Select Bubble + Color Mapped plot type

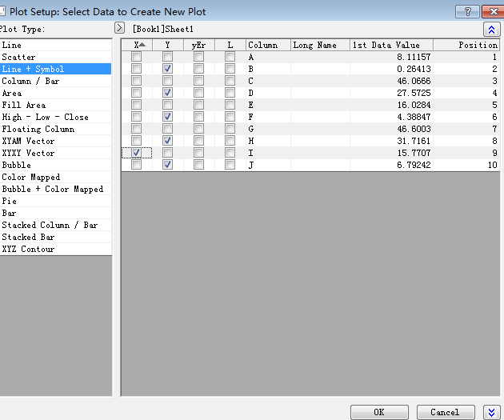coord(56,189)
